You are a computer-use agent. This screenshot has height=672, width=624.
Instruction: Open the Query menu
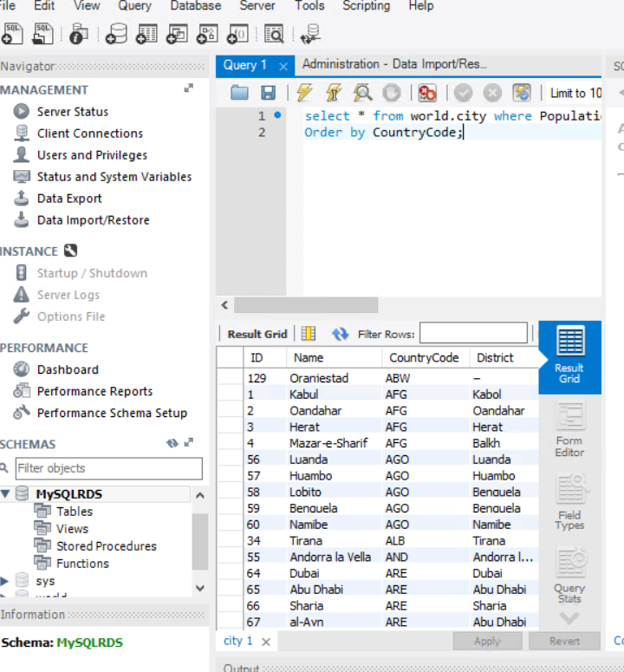tap(135, 6)
